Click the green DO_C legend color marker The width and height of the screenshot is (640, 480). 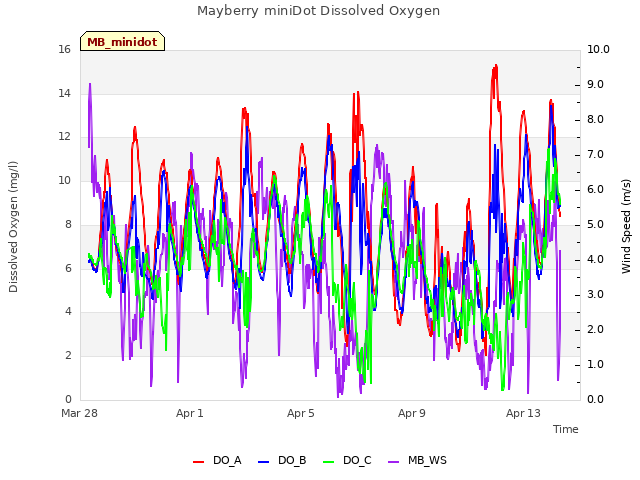(329, 462)
